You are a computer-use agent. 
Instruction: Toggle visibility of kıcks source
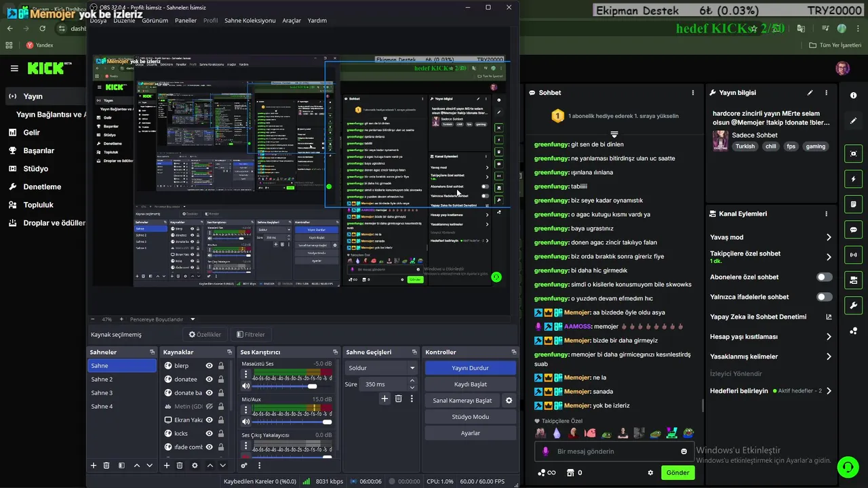click(209, 433)
